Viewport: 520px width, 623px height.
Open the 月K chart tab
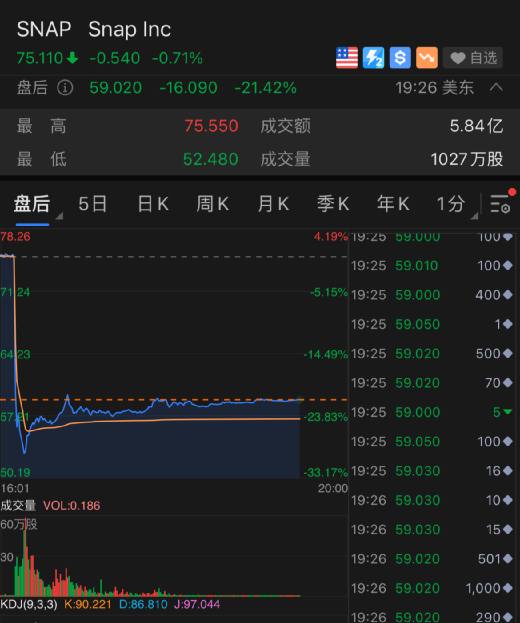[273, 204]
